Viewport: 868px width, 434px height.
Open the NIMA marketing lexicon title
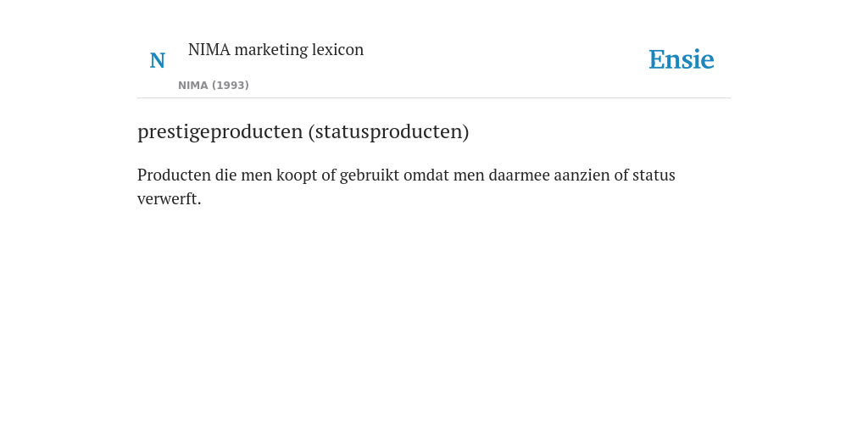[x=275, y=49]
